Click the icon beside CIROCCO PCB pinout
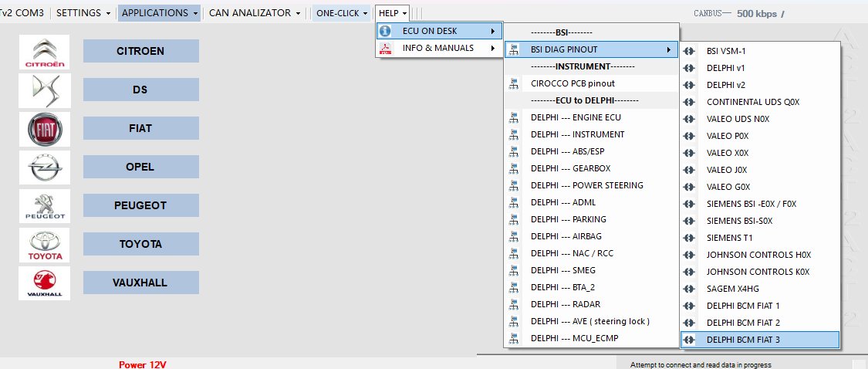868x369 pixels. coord(515,83)
